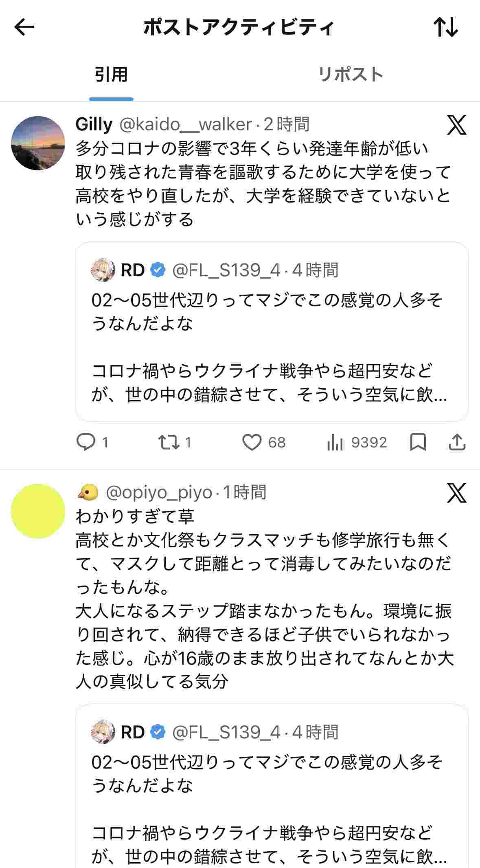Open the yellow circle avatar of opiyo_piyo
480x868 pixels.
pos(38,511)
